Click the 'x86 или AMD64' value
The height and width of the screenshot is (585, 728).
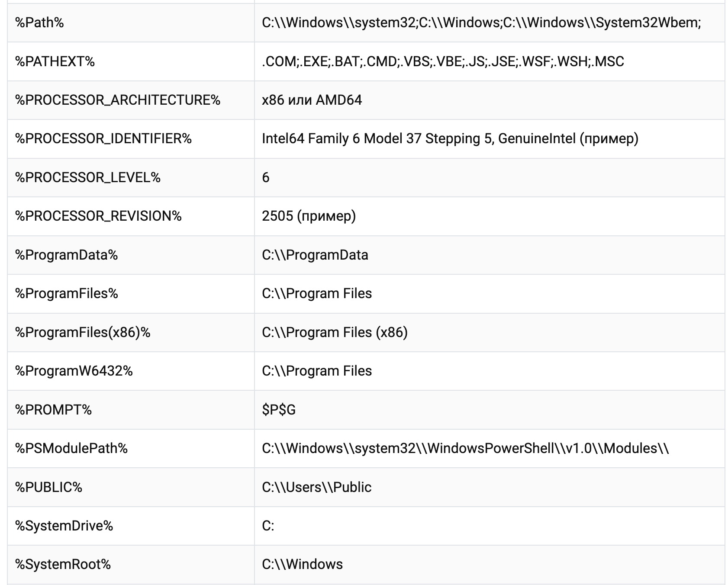click(x=312, y=100)
